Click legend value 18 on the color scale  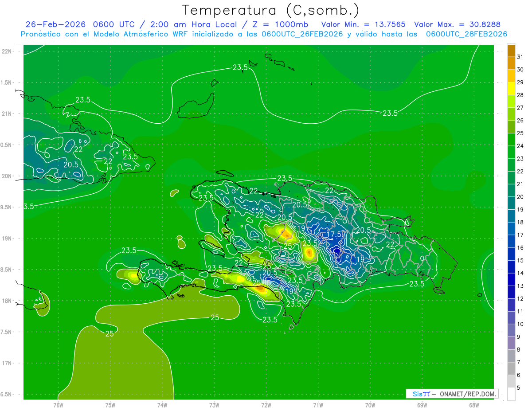[x=520, y=222]
